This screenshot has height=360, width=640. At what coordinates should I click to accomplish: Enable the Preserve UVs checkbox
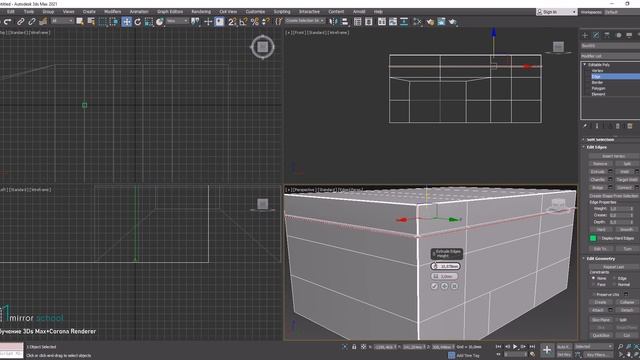[x=593, y=294]
